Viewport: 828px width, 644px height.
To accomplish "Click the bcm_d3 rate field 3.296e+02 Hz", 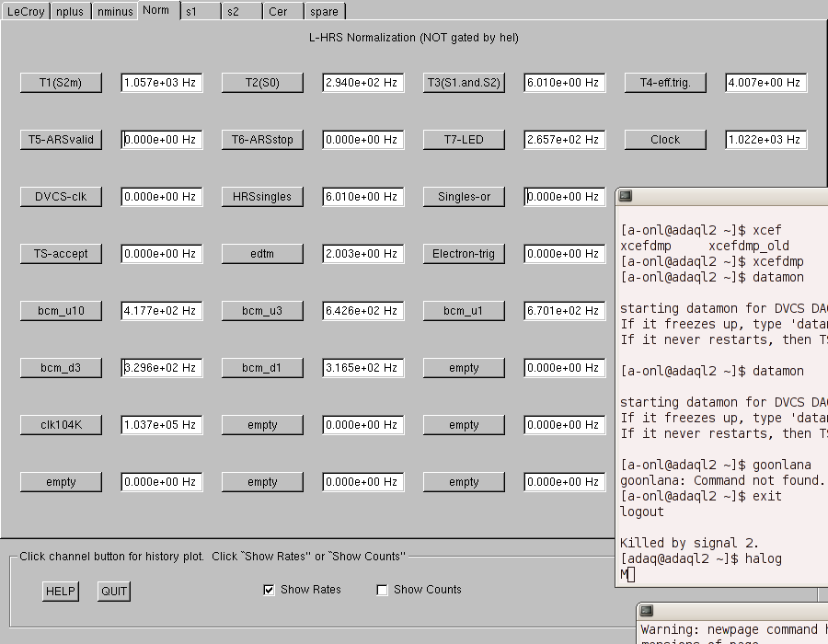I will [162, 368].
